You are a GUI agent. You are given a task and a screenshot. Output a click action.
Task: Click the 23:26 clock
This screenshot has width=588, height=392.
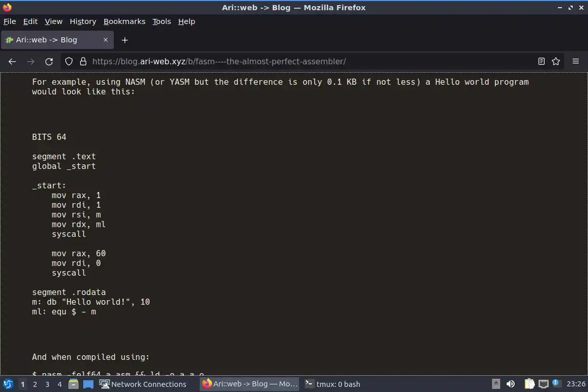[x=576, y=384]
